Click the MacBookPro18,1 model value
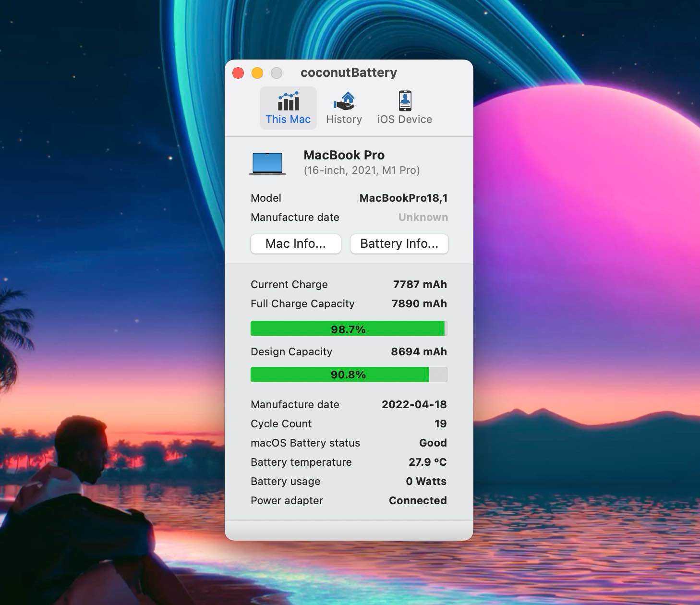 [x=403, y=198]
